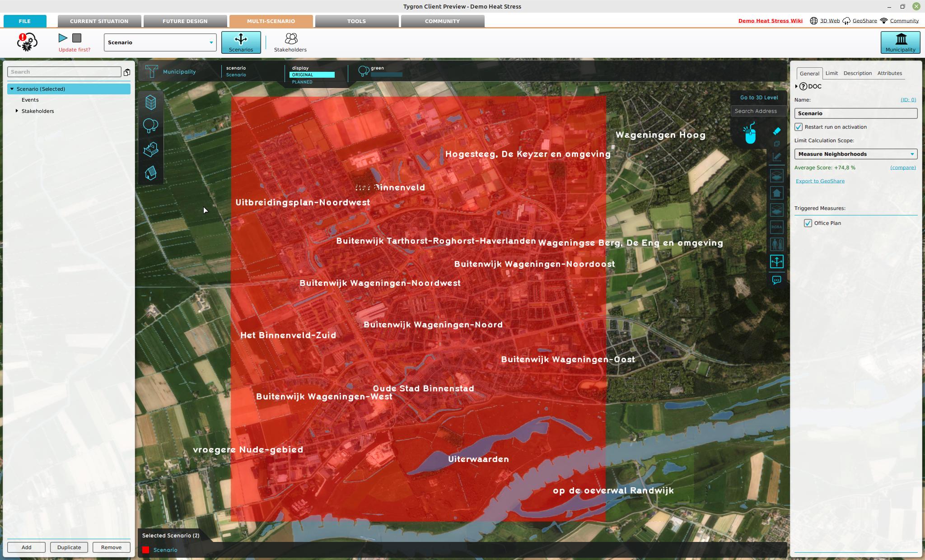Click the update cloud warning icon
Image resolution: width=925 pixels, height=560 pixels.
pyautogui.click(x=27, y=42)
